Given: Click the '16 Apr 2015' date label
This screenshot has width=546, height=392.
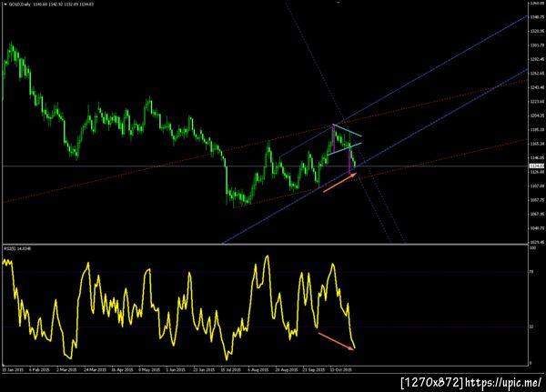Looking at the screenshot, I should tap(122, 370).
